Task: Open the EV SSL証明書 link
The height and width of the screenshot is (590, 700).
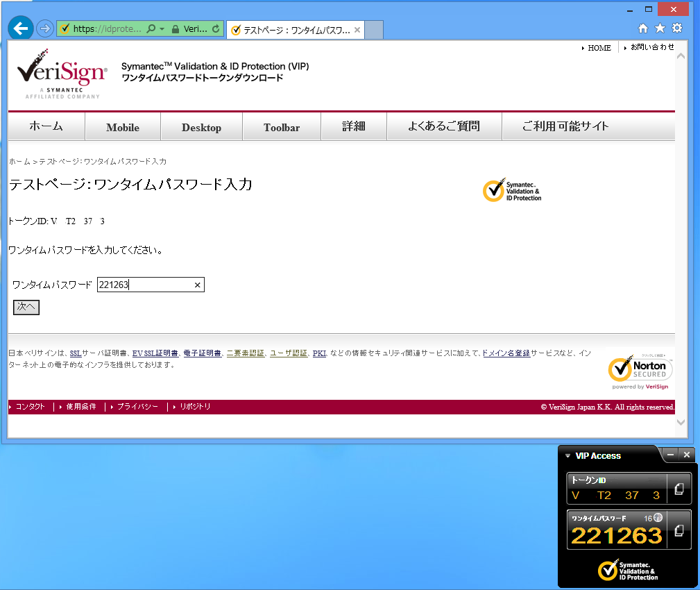Action: (x=155, y=353)
